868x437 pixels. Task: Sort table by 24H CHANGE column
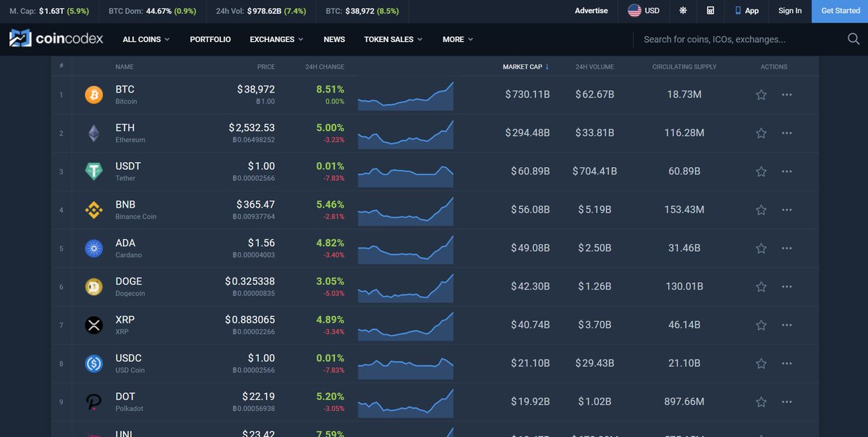click(x=325, y=67)
